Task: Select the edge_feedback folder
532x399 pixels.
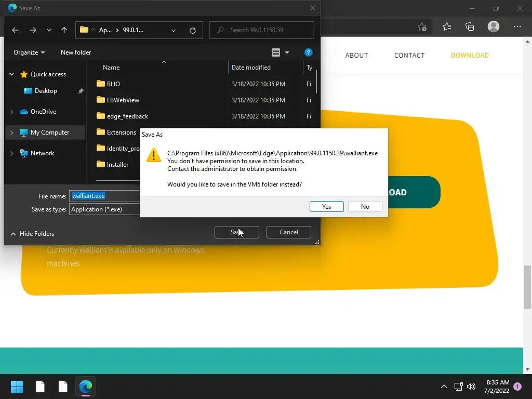Action: point(127,116)
